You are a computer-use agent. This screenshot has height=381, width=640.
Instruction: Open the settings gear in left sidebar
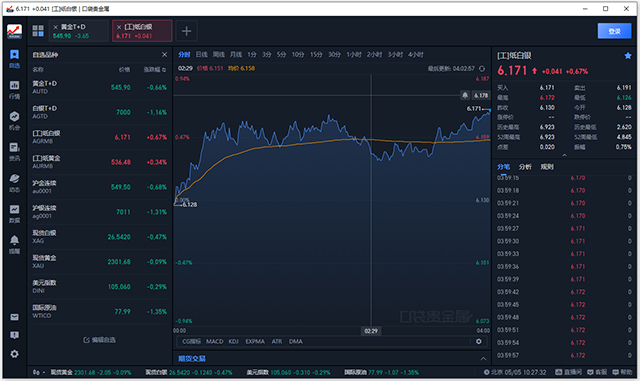(x=14, y=354)
